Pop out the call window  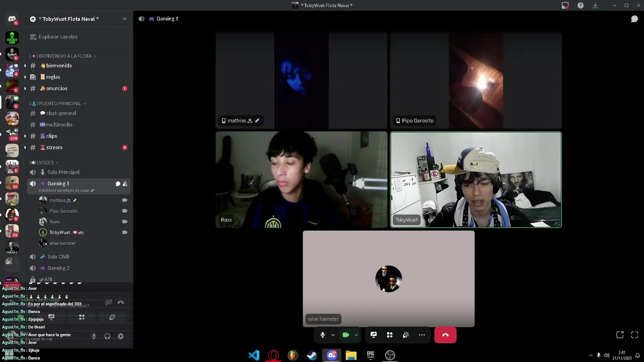[x=620, y=335]
